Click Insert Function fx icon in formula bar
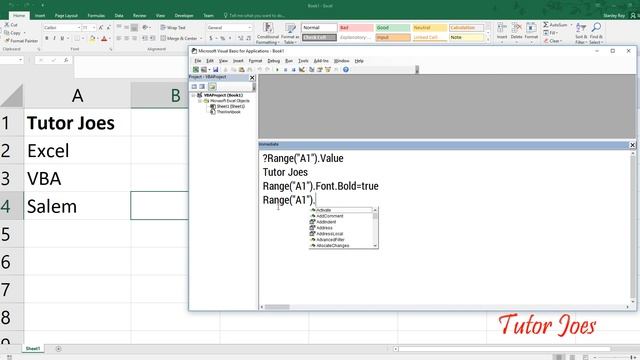The image size is (640, 360). [x=66, y=60]
